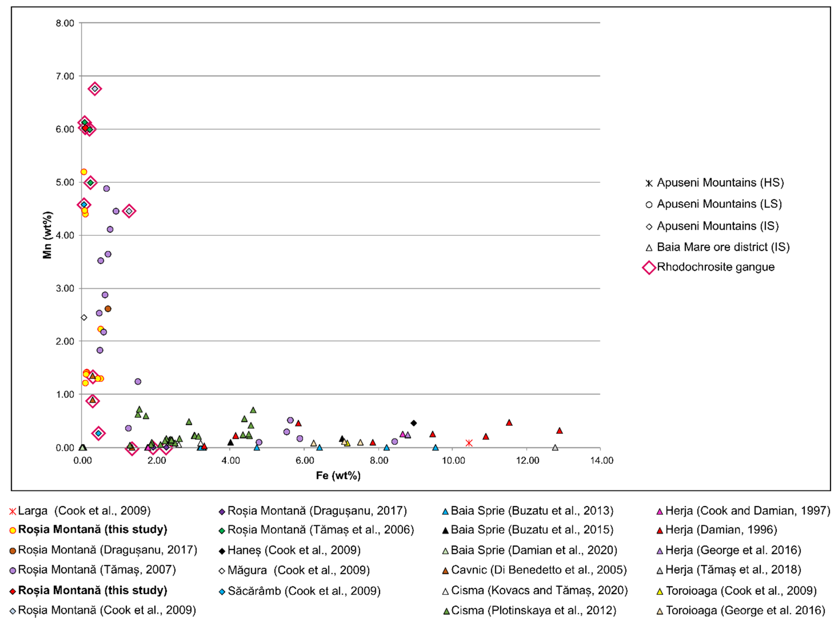Pick pink triangle for Herja (Cook and Damian, 1997)

(x=660, y=512)
